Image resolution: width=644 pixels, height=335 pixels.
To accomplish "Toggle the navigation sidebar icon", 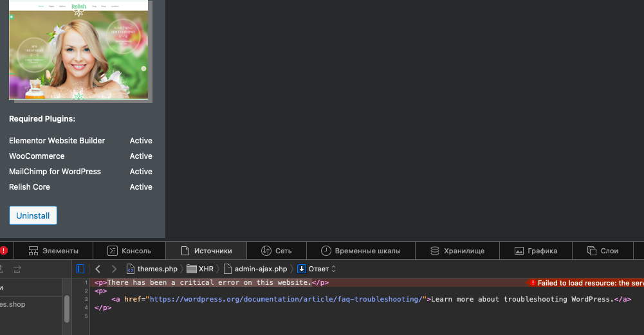I will click(80, 269).
